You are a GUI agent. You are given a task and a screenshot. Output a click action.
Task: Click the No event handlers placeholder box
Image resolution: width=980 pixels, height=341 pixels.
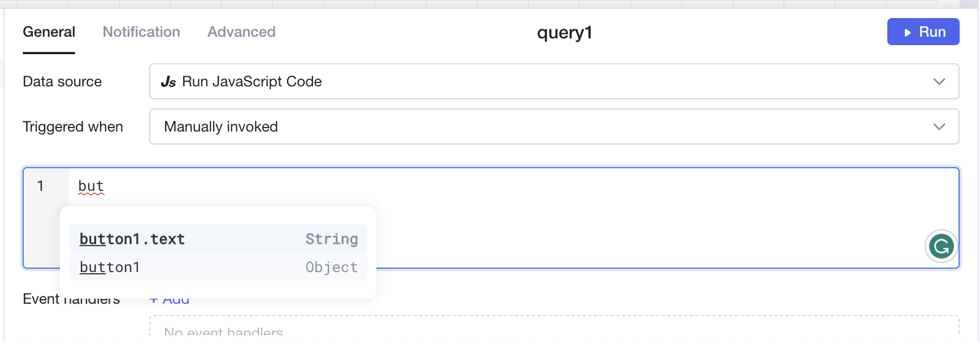pyautogui.click(x=554, y=329)
